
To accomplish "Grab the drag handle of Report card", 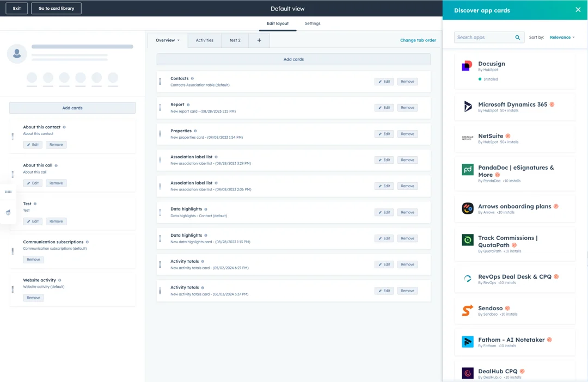I will point(160,108).
